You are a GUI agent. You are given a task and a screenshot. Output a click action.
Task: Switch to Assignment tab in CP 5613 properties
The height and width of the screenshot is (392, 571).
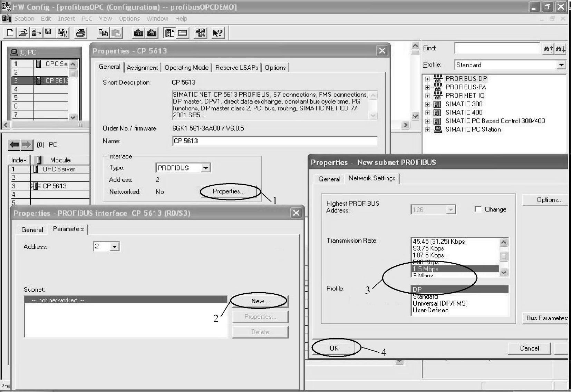(x=142, y=68)
